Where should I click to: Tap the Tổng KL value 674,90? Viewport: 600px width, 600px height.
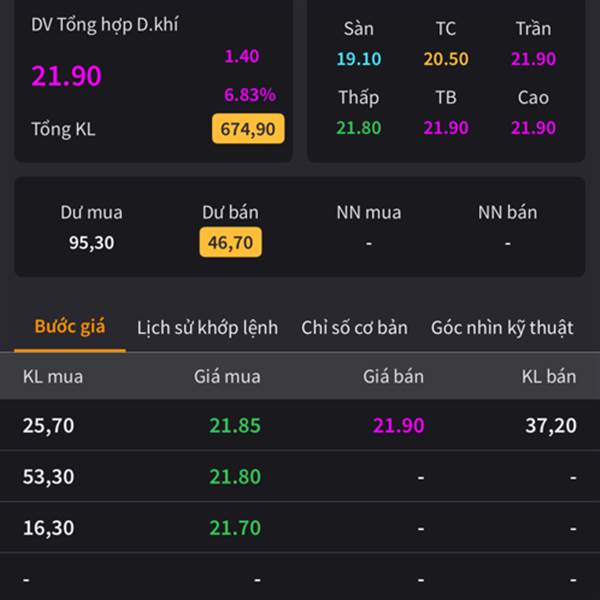click(x=248, y=129)
